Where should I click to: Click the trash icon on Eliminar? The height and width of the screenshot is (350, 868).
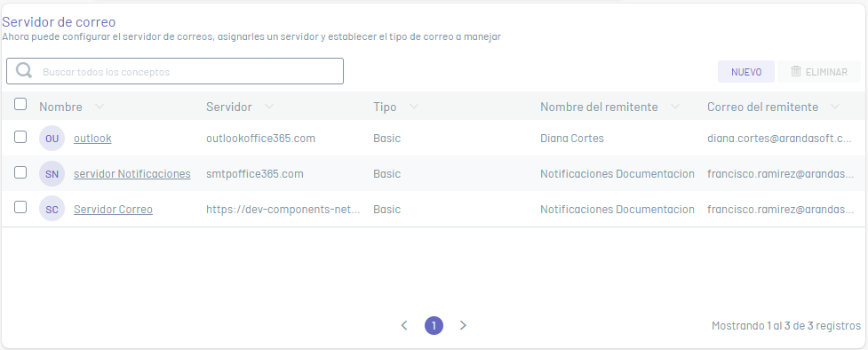(x=796, y=71)
